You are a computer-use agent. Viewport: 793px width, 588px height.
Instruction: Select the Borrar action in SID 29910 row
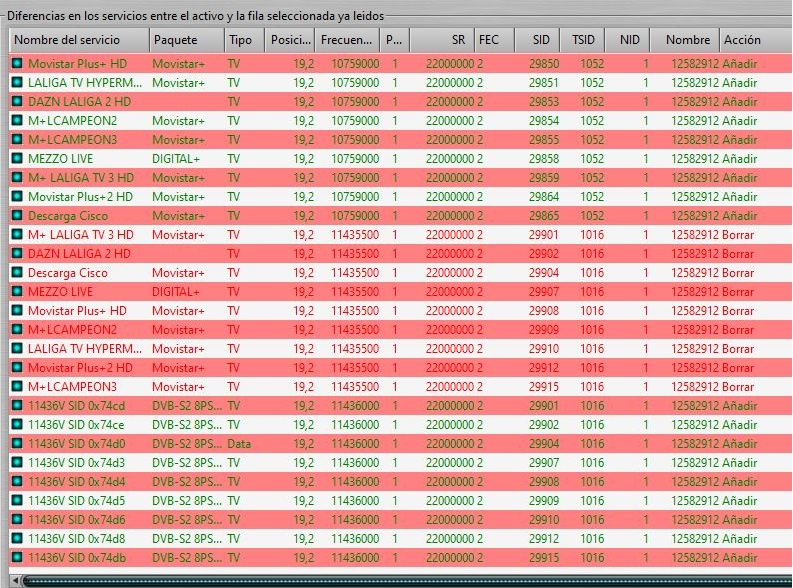[x=738, y=348]
